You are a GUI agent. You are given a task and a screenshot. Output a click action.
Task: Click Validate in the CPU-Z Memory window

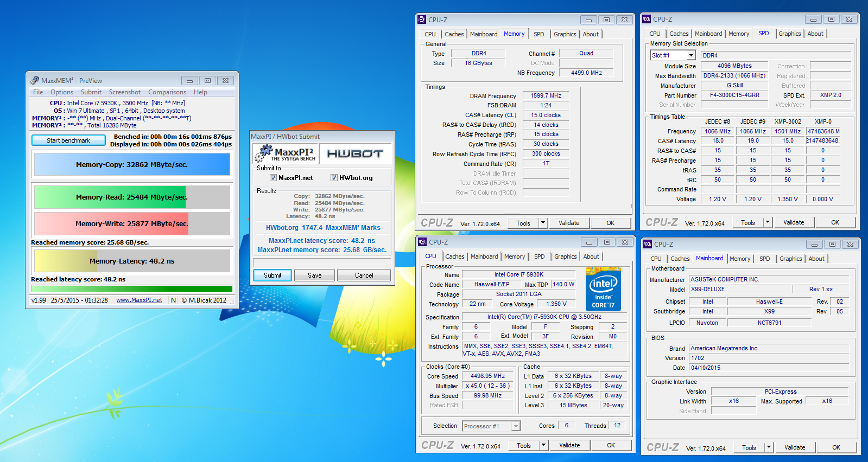[x=569, y=223]
